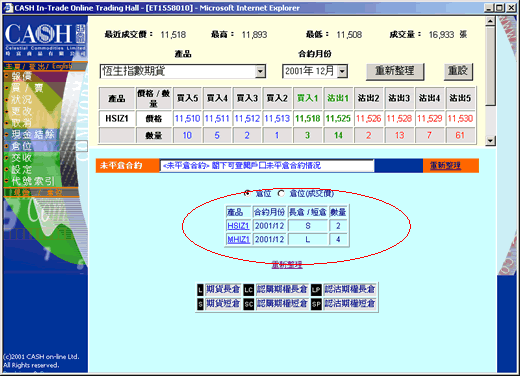Viewport: 520px width, 376px height.
Task: Open 代號索引 in the sidebar menu
Action: coord(33,181)
